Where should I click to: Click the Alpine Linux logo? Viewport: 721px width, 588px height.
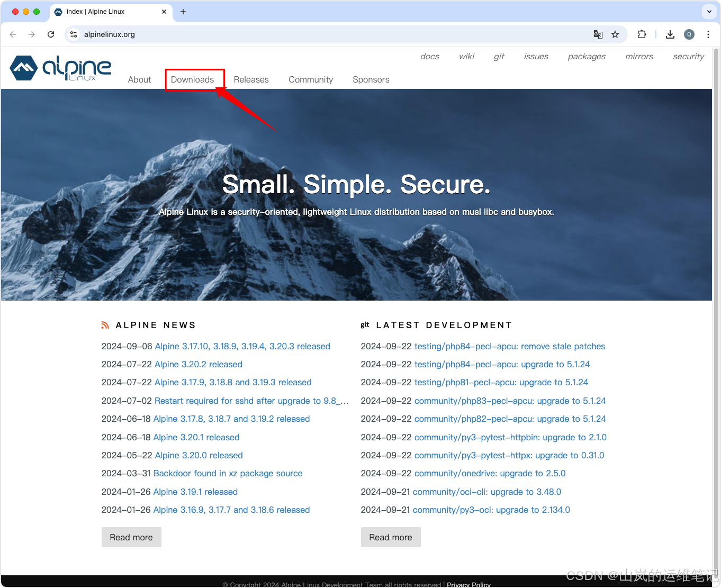60,68
